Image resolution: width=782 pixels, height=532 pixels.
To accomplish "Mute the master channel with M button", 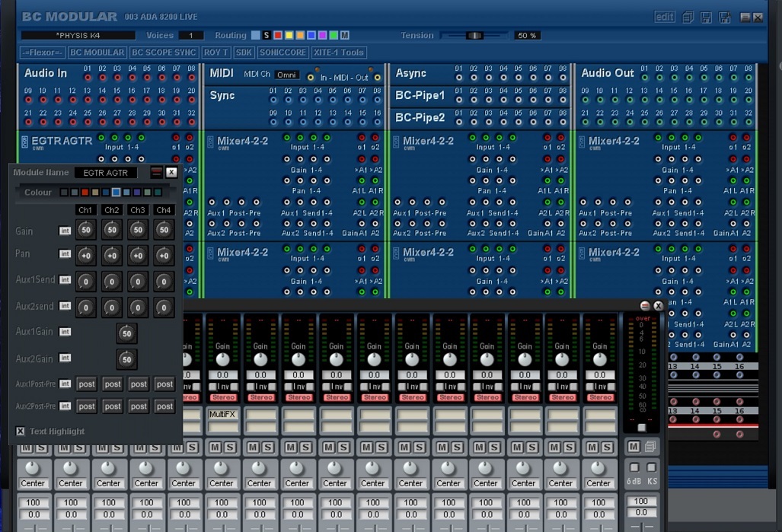I will click(634, 446).
